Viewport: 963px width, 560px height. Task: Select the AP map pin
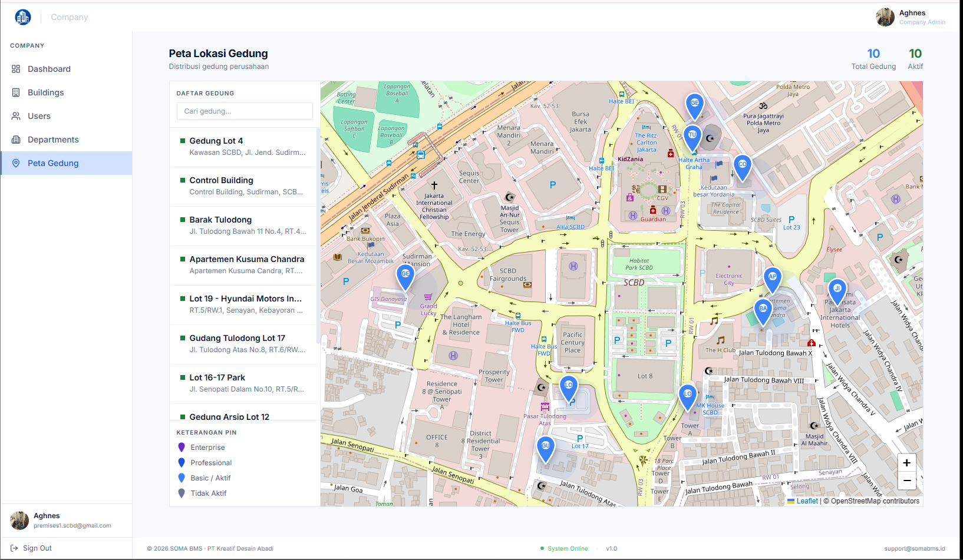click(773, 280)
